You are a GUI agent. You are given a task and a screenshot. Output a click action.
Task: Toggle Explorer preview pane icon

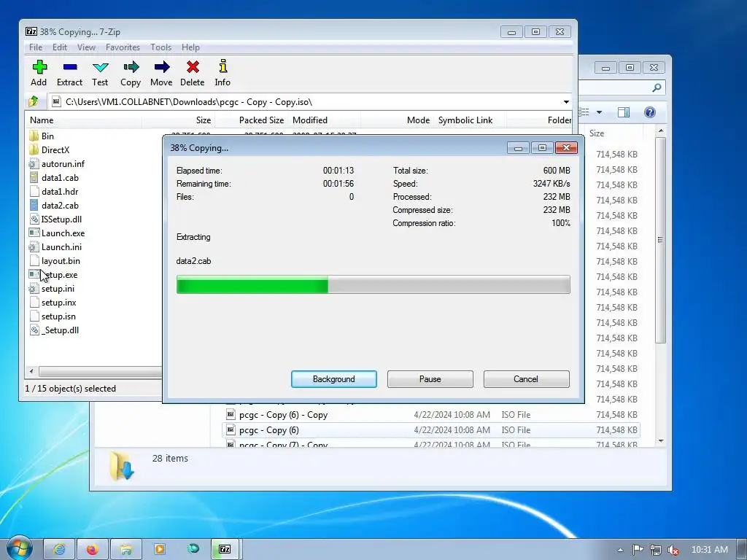623,112
